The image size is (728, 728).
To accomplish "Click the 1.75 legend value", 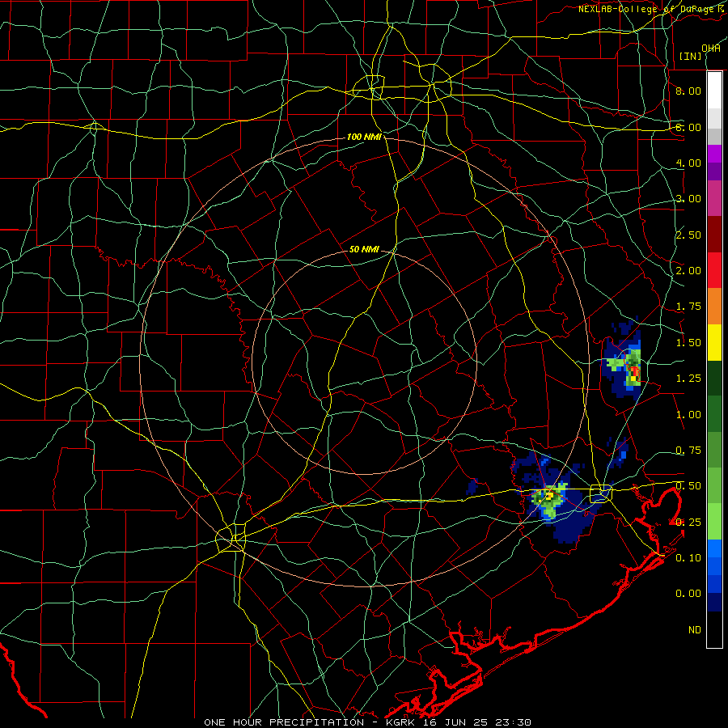I will (688, 307).
